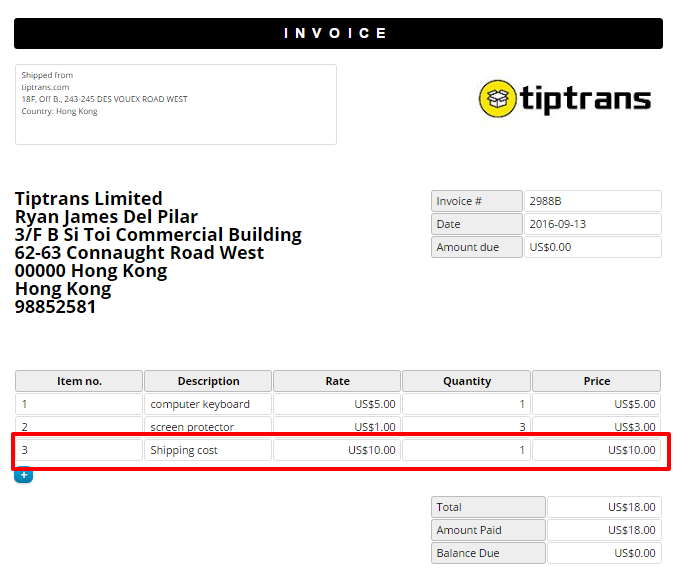Select the 'computer keyboard' description cell
This screenshot has height=583, width=679.
(x=208, y=404)
